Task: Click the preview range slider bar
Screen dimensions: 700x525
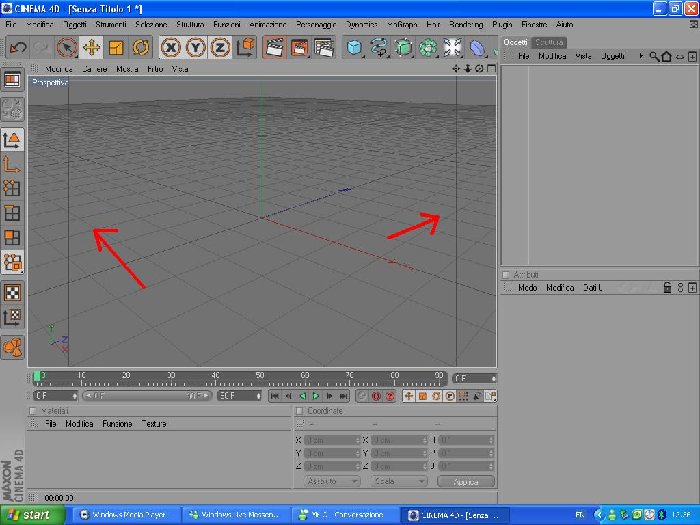Action: click(146, 396)
